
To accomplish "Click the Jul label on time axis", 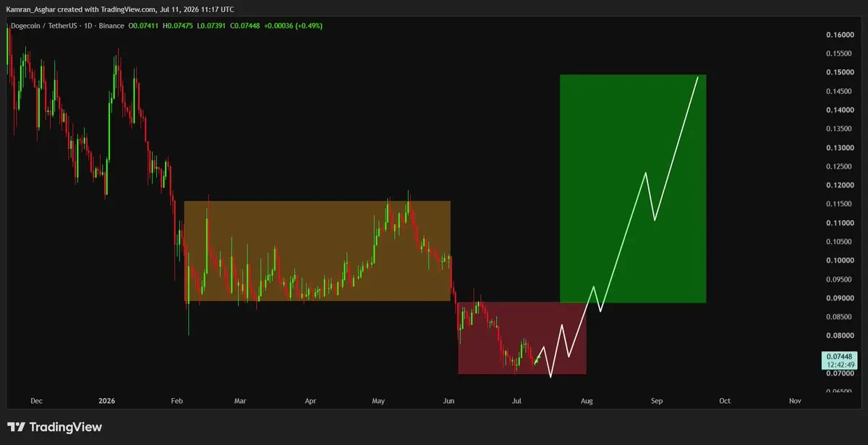I will (x=516, y=400).
